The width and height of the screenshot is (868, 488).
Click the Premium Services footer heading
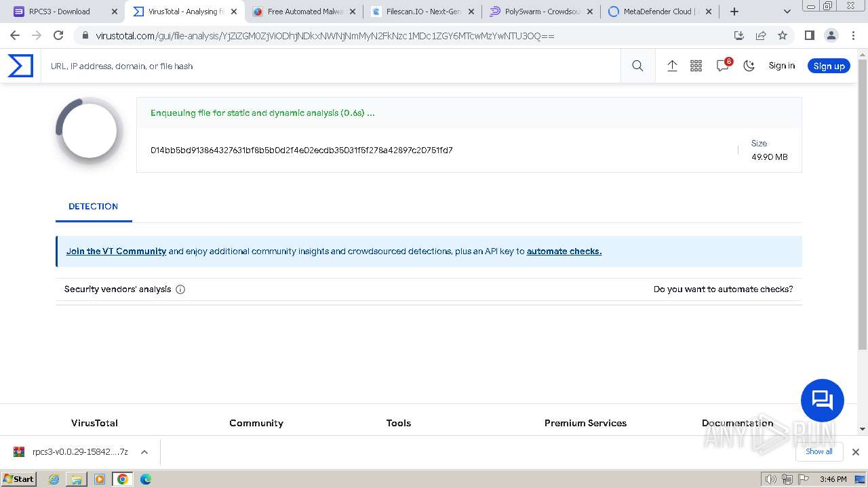click(x=585, y=423)
